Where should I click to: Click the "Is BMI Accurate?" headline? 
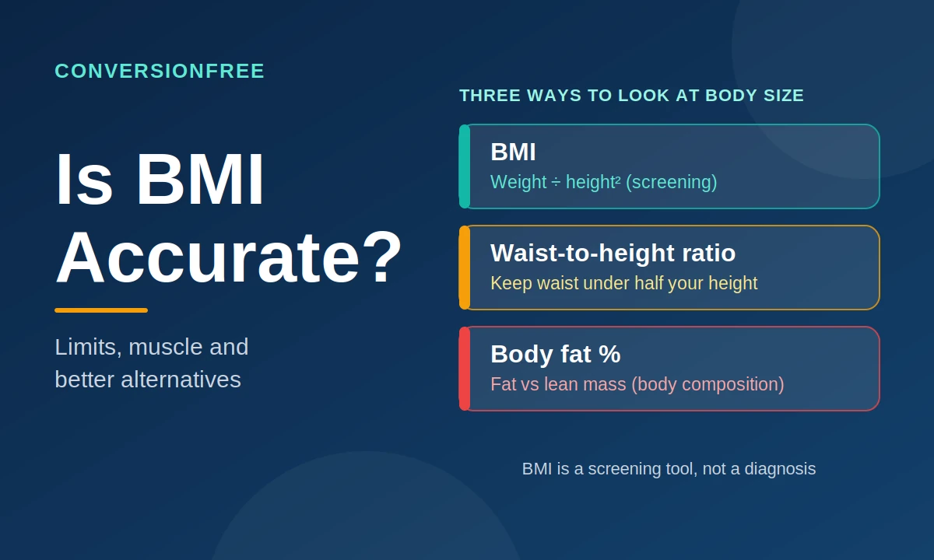[x=229, y=219]
